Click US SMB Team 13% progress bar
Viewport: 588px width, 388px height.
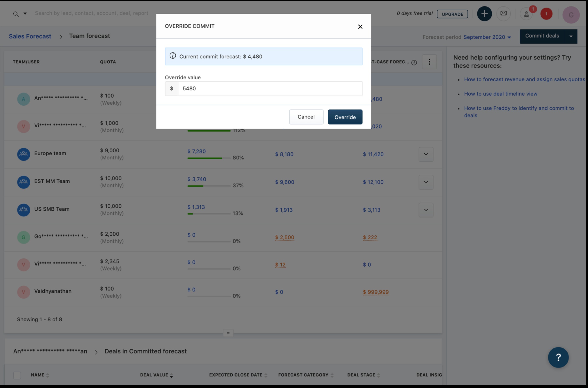(x=209, y=214)
